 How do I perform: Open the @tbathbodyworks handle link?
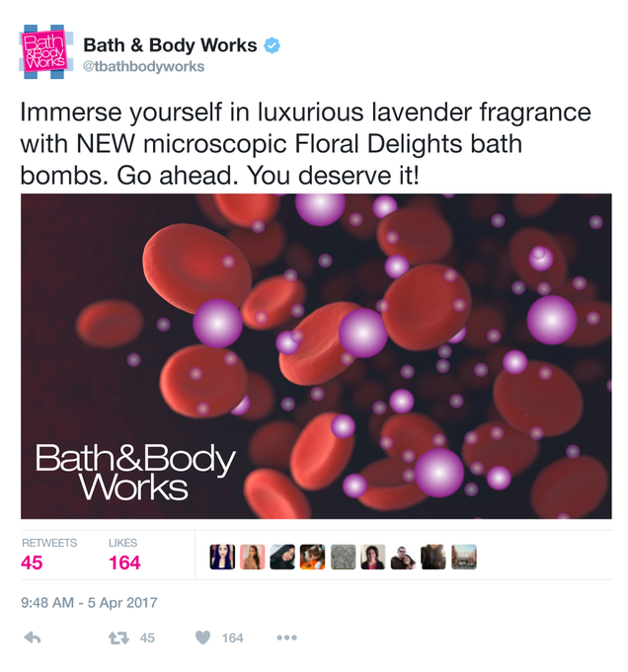pos(143,67)
